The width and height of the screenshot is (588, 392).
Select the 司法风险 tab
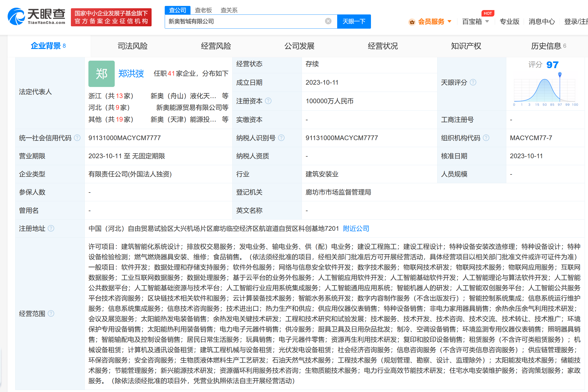tap(132, 46)
